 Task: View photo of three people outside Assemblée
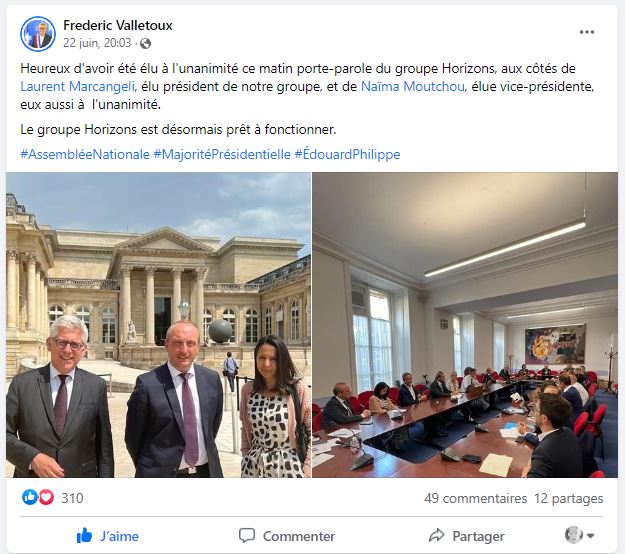(158, 325)
